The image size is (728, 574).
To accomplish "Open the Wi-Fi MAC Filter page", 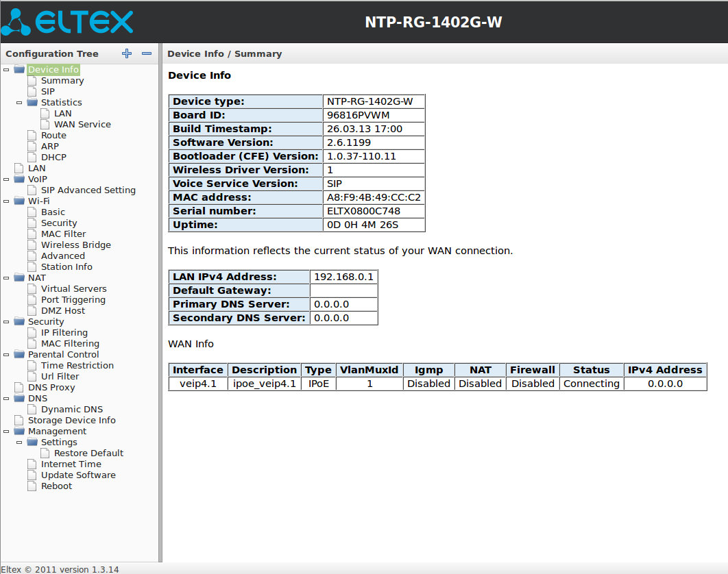I will click(x=63, y=234).
